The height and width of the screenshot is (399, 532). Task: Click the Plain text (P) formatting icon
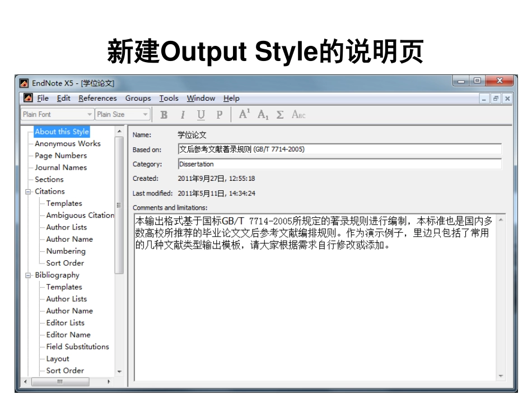pyautogui.click(x=218, y=114)
